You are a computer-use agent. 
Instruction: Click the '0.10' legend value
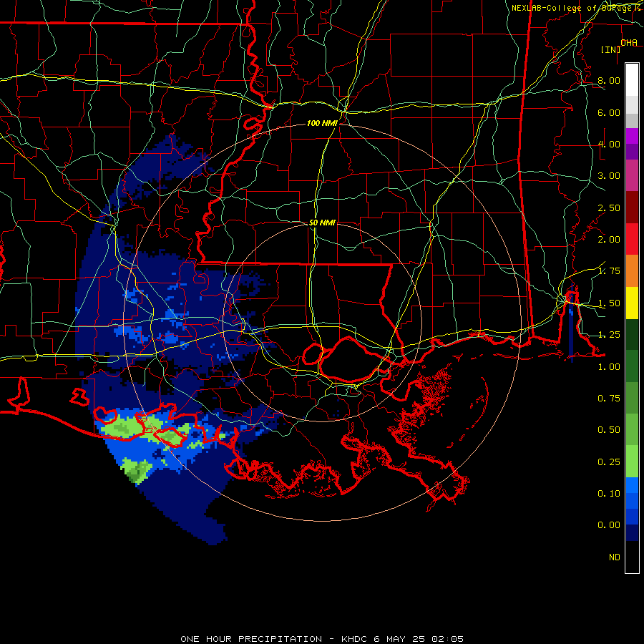pyautogui.click(x=609, y=494)
